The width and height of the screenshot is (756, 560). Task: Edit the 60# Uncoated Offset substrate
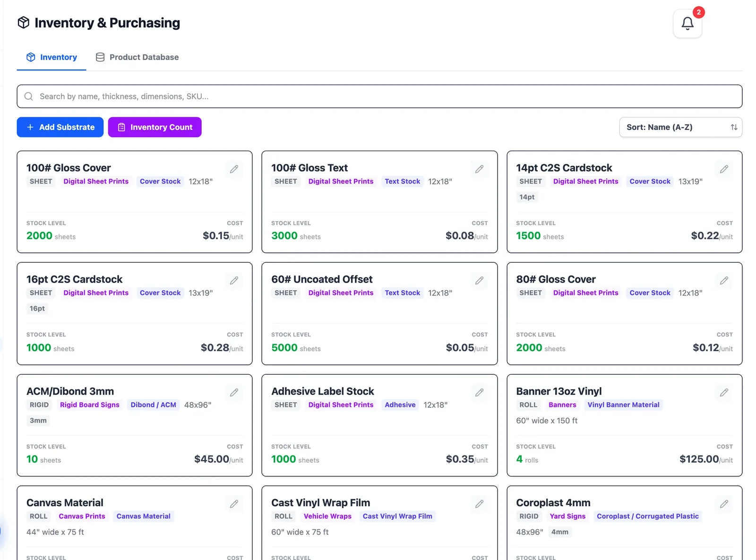(479, 281)
